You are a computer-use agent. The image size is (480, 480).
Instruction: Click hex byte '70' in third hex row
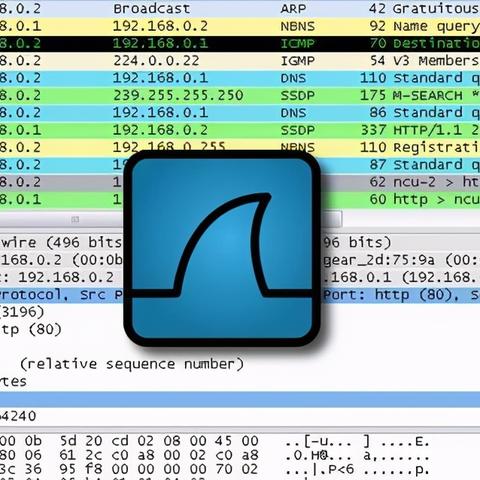(x=223, y=469)
